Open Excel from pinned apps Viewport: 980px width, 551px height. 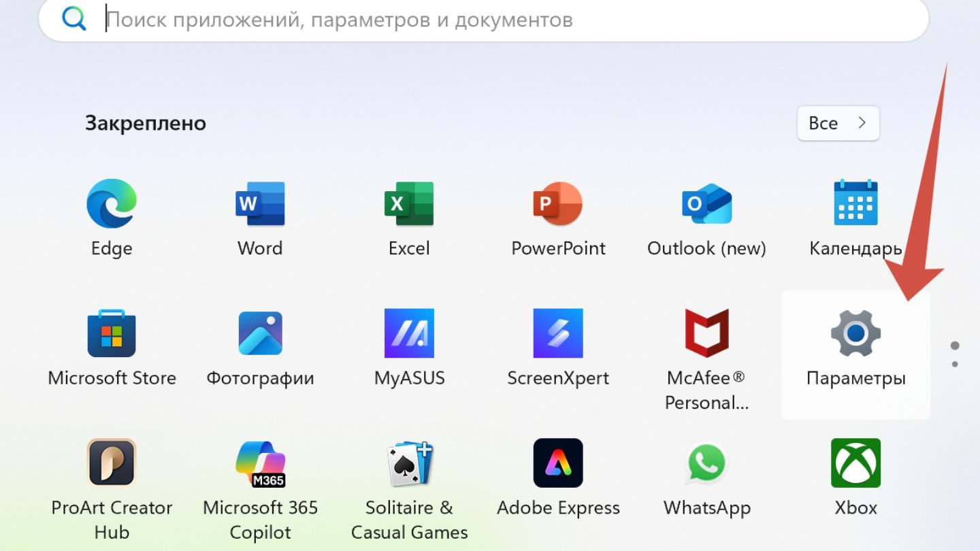pos(409,203)
